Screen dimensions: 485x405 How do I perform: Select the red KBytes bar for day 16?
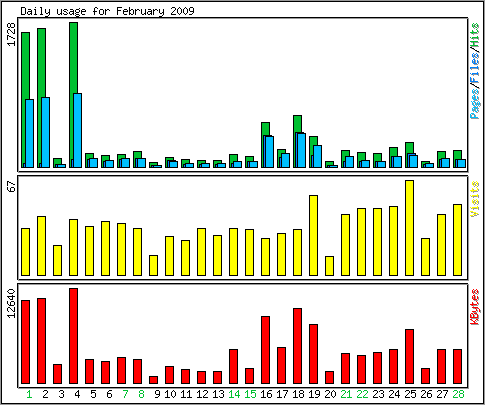pos(266,350)
